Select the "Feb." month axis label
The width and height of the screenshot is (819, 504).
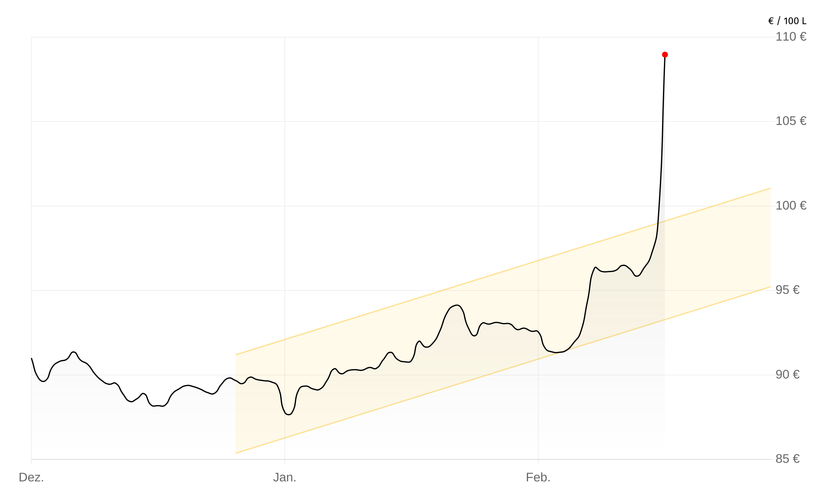(538, 477)
